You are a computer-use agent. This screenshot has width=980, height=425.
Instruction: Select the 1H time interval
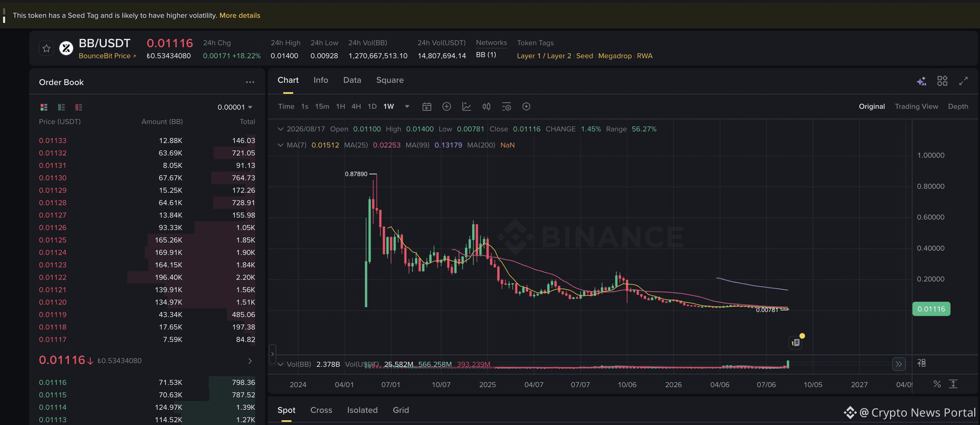340,107
